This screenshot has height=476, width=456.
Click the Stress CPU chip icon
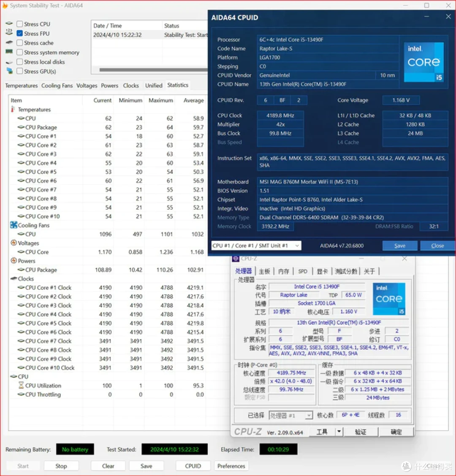[x=9, y=24]
